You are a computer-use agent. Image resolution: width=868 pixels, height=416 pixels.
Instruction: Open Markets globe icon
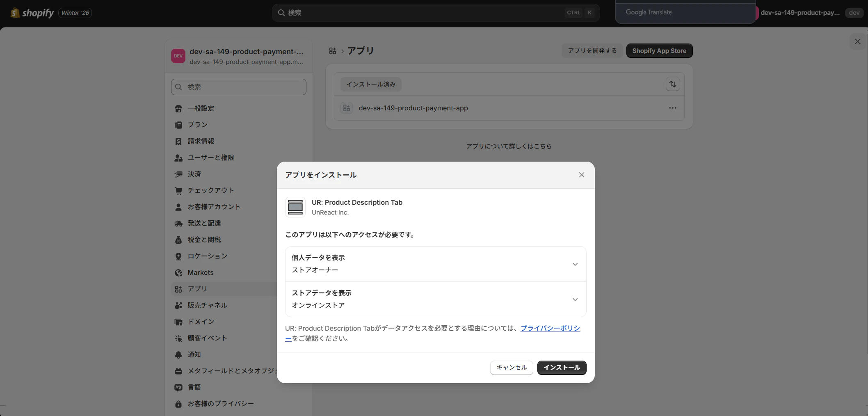click(x=178, y=273)
